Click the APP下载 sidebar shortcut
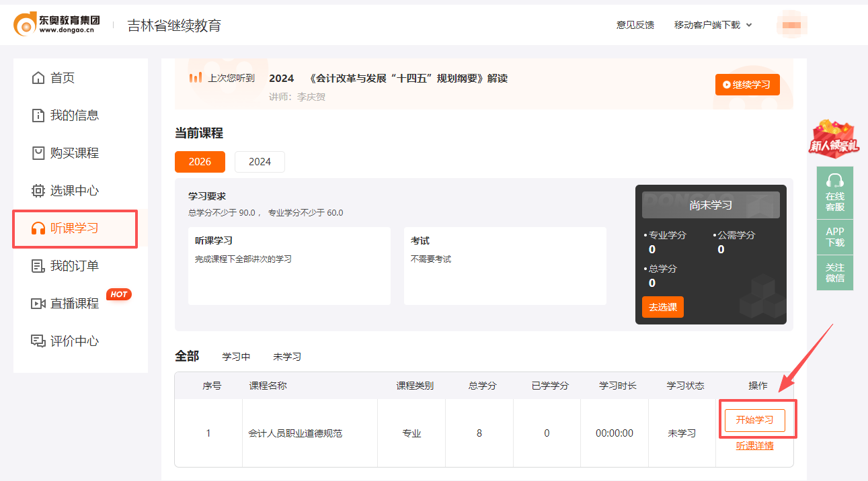 834,236
